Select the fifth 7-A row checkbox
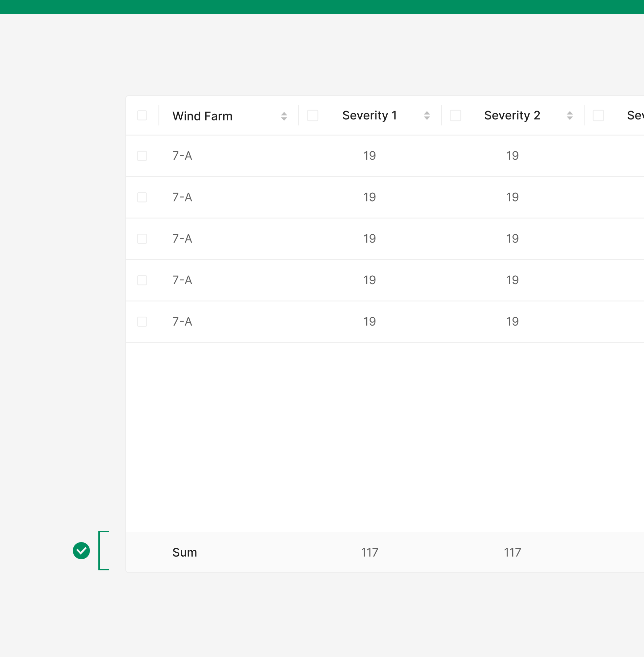Viewport: 644px width, 657px height. pos(142,322)
